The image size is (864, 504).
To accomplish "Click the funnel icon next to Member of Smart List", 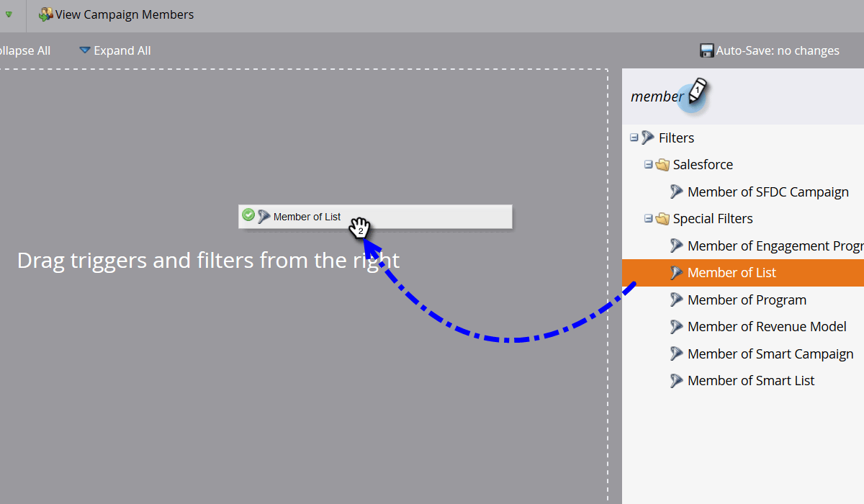I will click(677, 380).
